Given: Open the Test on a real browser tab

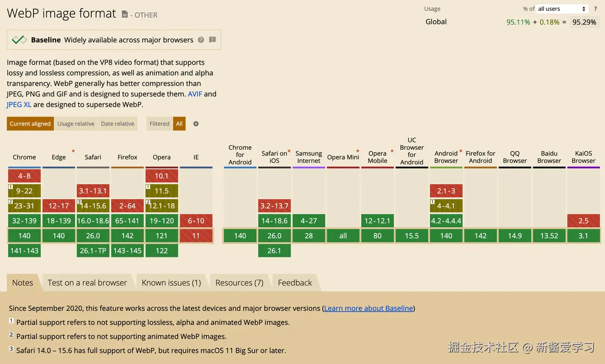Looking at the screenshot, I should click(x=87, y=283).
